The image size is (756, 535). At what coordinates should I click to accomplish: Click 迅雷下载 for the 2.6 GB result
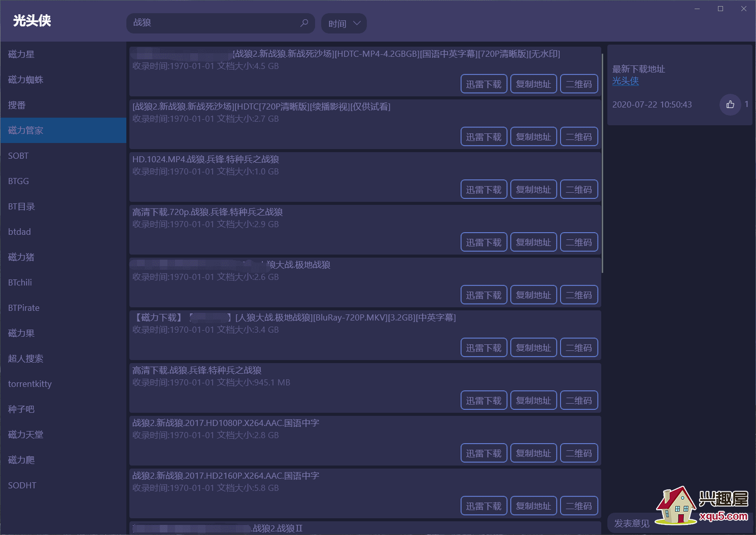(484, 295)
